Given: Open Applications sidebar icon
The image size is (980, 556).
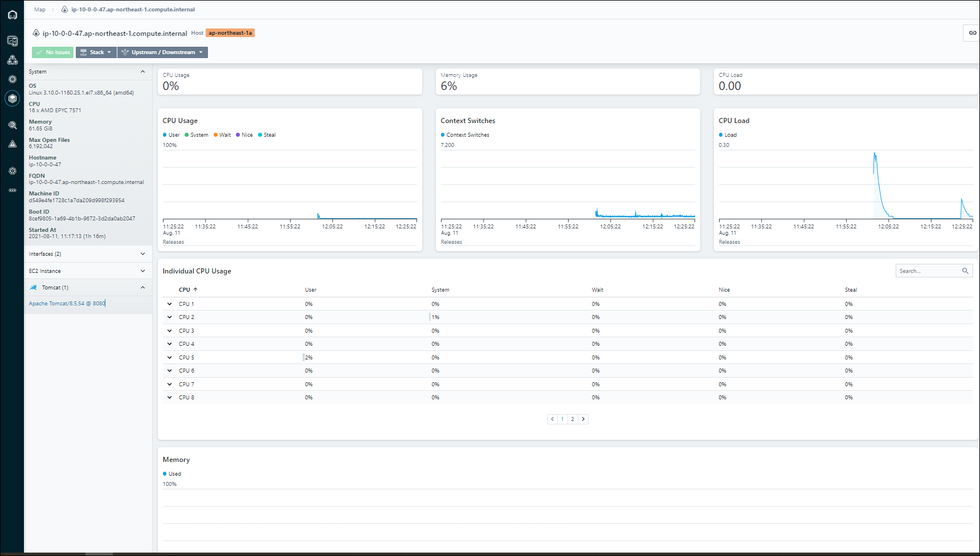Looking at the screenshot, I should click(12, 60).
